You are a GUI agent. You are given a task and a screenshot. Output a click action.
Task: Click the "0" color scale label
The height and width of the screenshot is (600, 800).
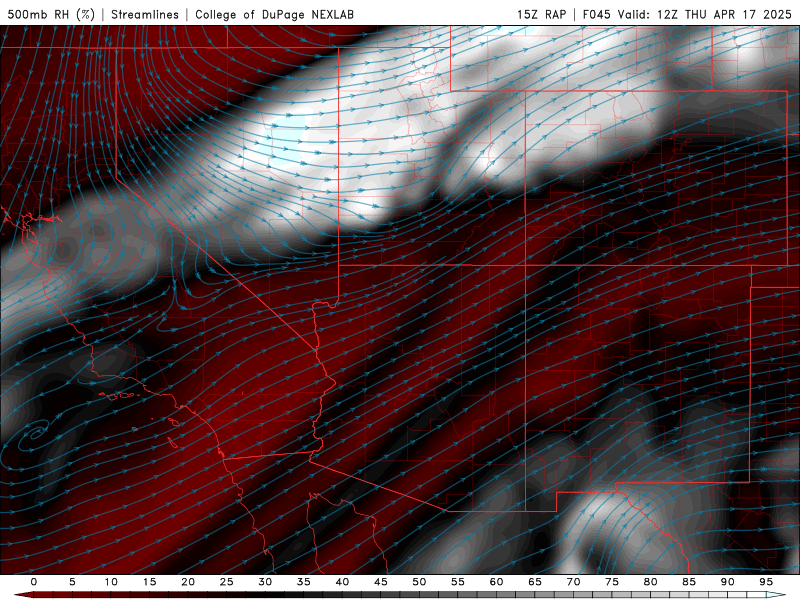point(34,582)
